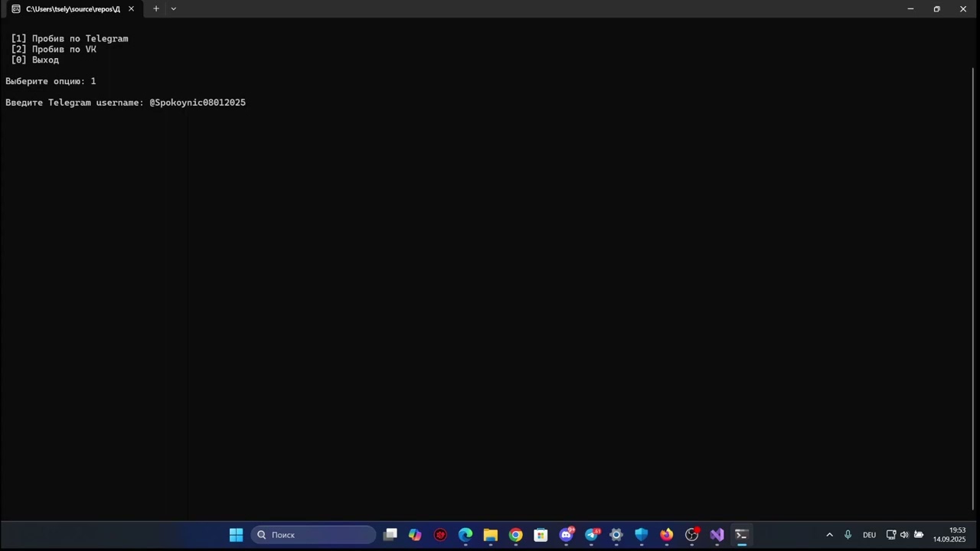Click the prompt "Введите Telegram username:"
Viewport: 980px width, 551px height.
(x=74, y=103)
